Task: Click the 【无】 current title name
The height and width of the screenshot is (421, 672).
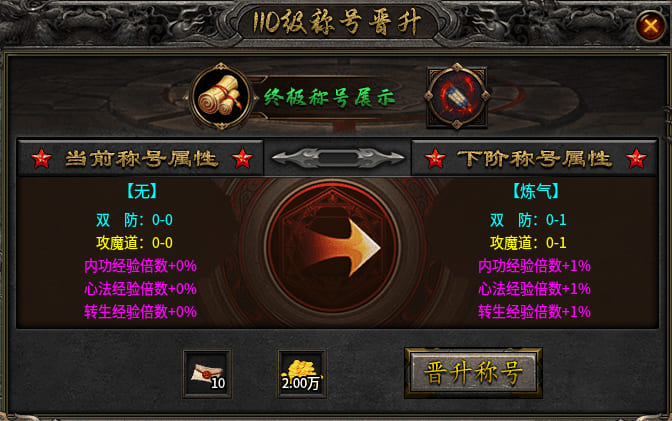Action: pos(141,191)
